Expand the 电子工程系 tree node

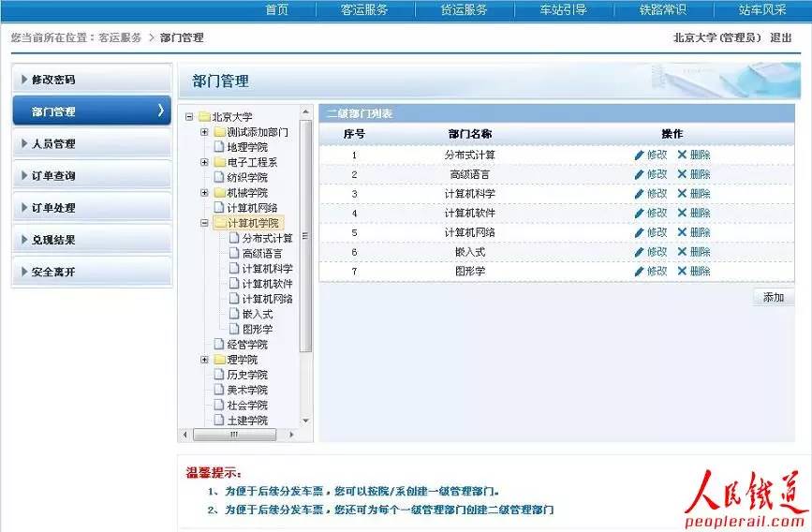coord(204,162)
